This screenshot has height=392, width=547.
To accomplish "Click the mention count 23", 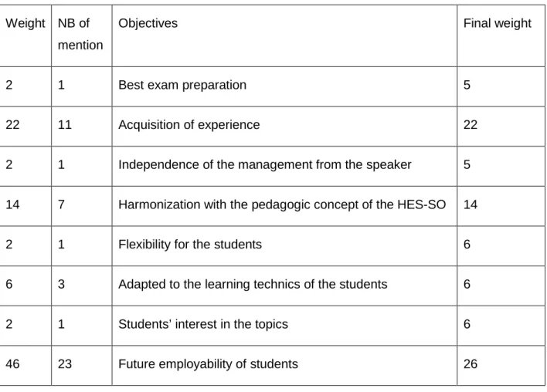I will coord(65,364).
